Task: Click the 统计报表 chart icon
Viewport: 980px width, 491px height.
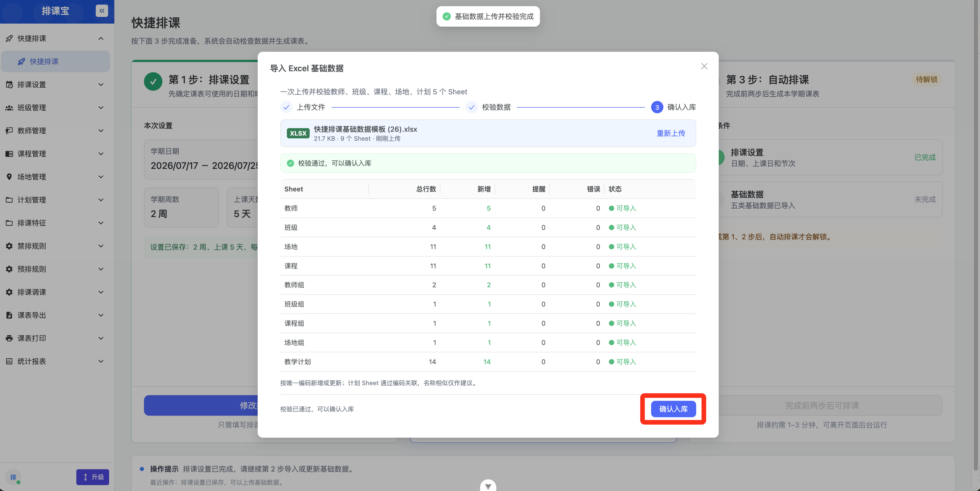Action: coord(9,361)
